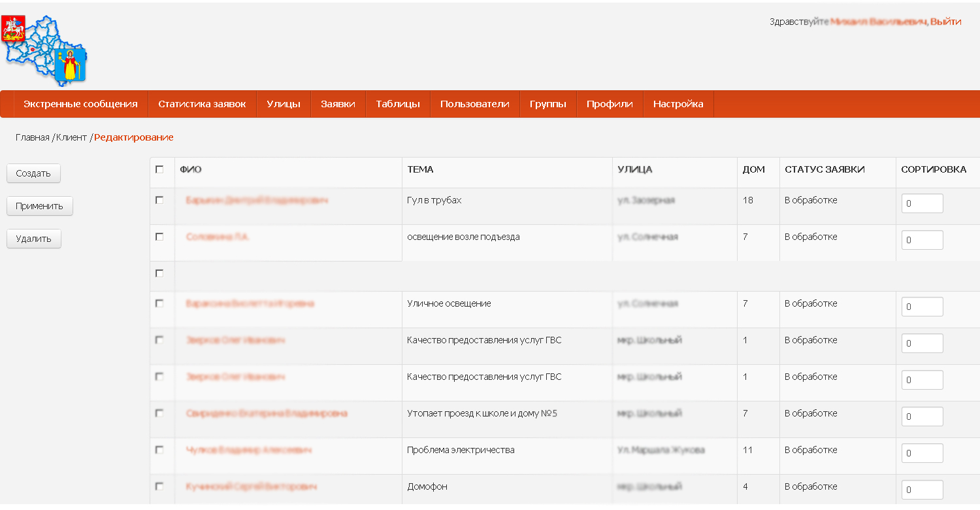Select the Уличное освещение row checkbox
The height and width of the screenshot is (510, 980).
[x=159, y=303]
